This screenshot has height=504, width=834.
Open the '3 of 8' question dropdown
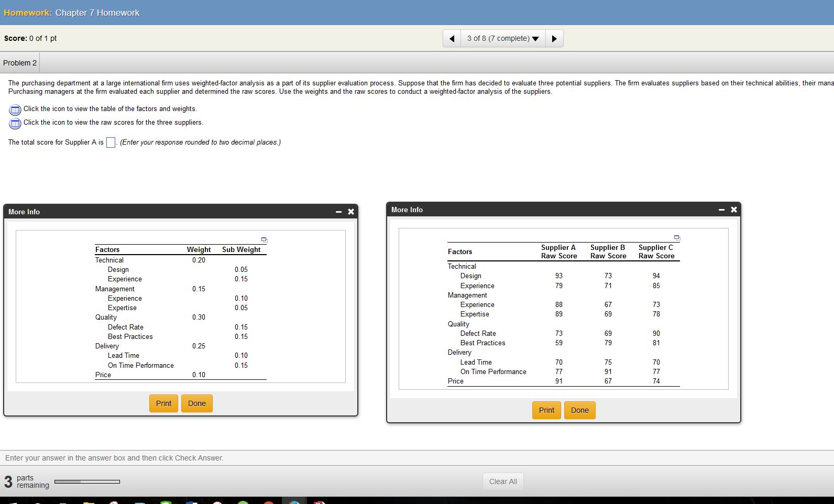click(502, 39)
